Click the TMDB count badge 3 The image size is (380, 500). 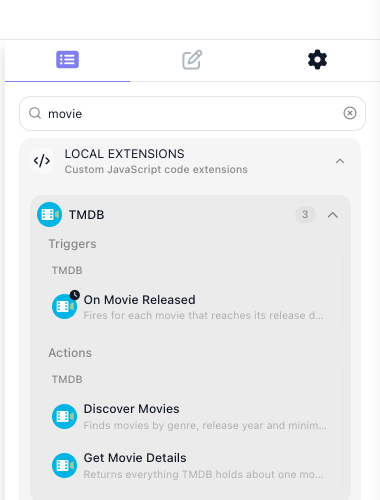point(305,214)
